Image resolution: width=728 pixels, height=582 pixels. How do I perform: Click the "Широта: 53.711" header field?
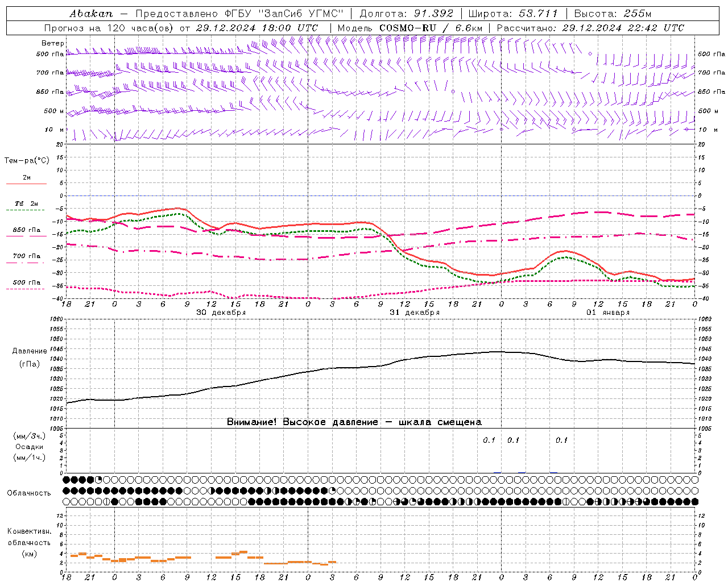(514, 14)
